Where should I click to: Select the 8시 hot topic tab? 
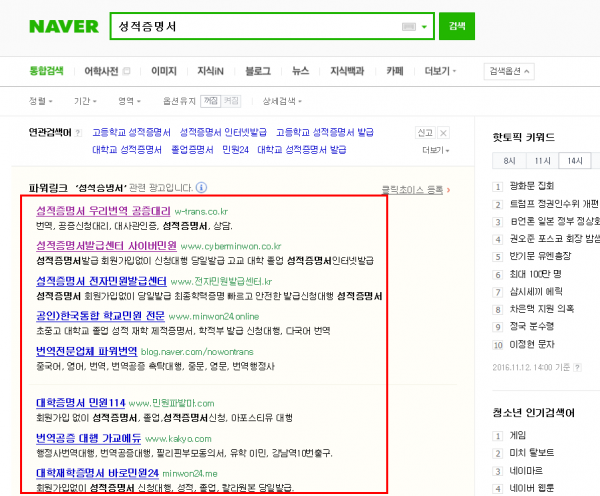[509, 161]
